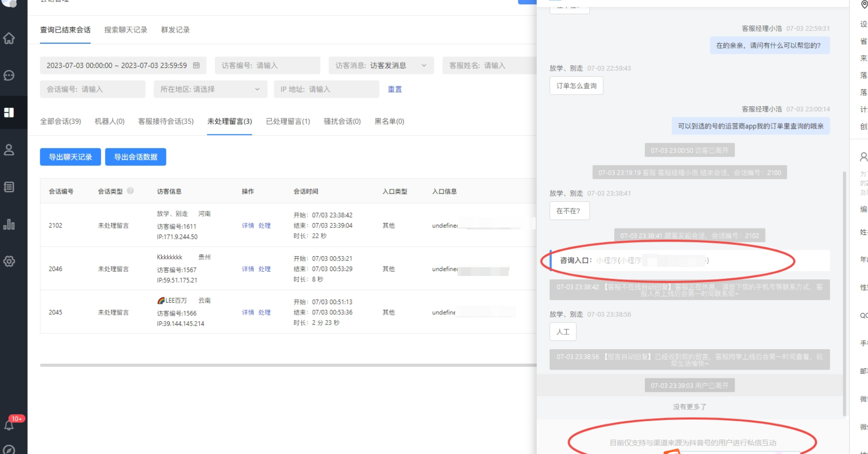The width and height of the screenshot is (868, 454).
Task: Open the home icon in sidebar
Action: (9, 38)
